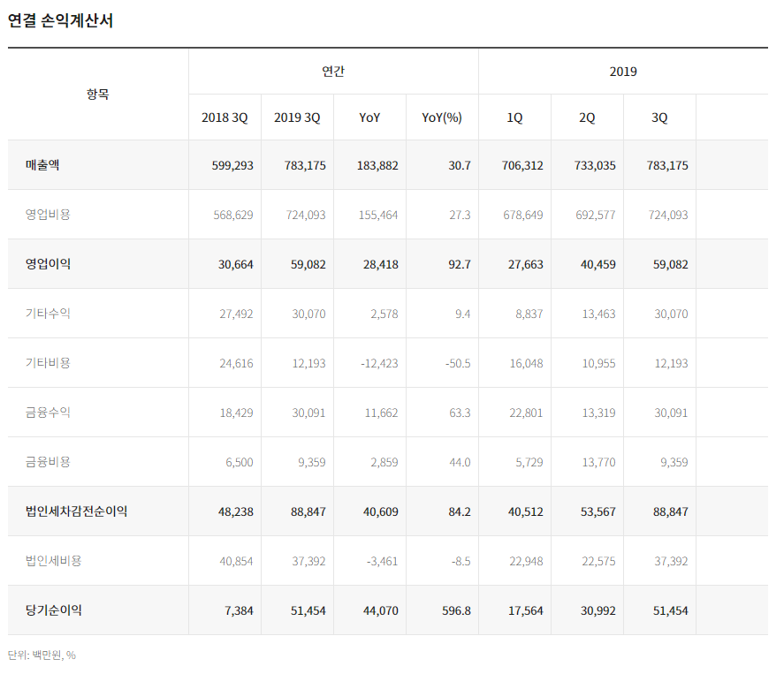Select 금융수익 1Q value 22,801
Screen dimensions: 784x674
point(526,413)
